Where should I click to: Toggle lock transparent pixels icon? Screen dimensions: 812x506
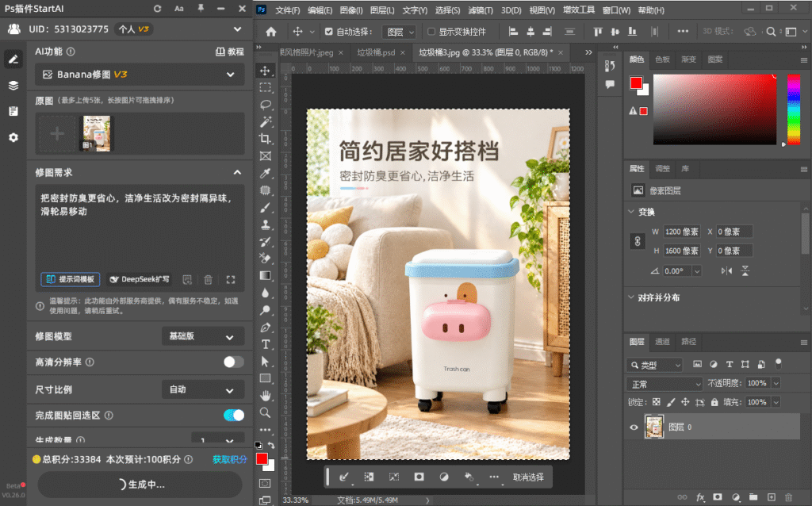[x=656, y=402]
